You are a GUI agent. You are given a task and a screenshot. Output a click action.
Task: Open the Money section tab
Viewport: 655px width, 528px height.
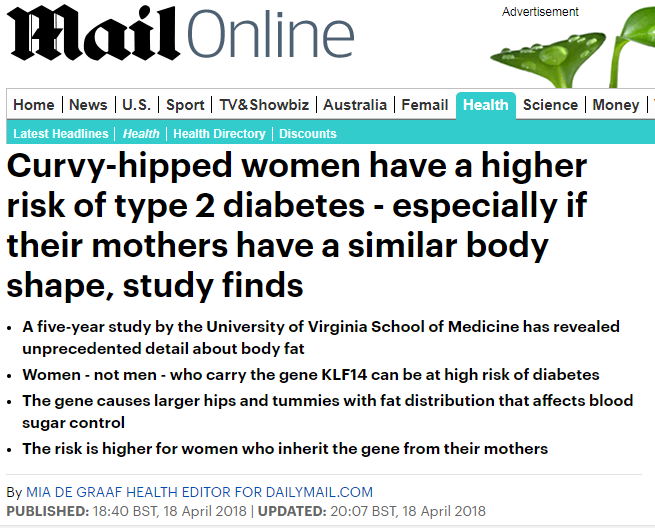coord(616,104)
